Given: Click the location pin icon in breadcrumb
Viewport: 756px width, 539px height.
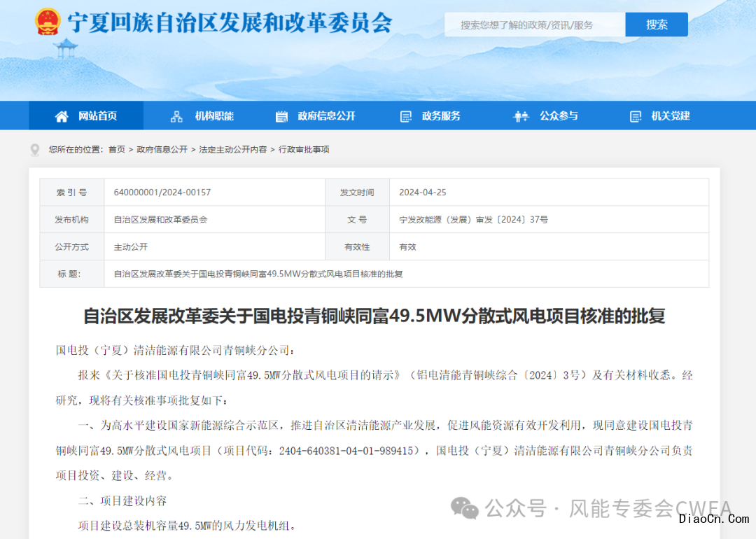Looking at the screenshot, I should point(35,150).
